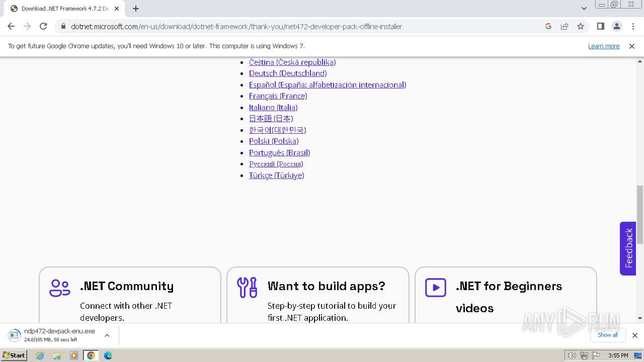Dismiss the Chrome update notification bar
644x362 pixels.
point(632,46)
